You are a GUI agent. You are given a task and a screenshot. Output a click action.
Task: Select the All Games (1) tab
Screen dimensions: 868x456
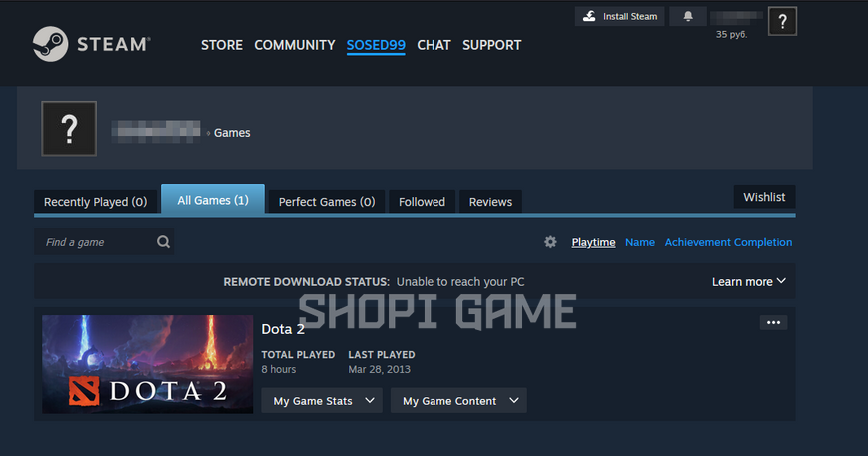213,199
